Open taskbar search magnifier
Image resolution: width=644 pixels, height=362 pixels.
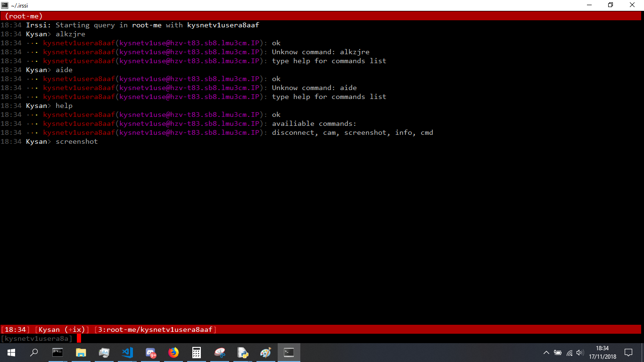point(34,352)
